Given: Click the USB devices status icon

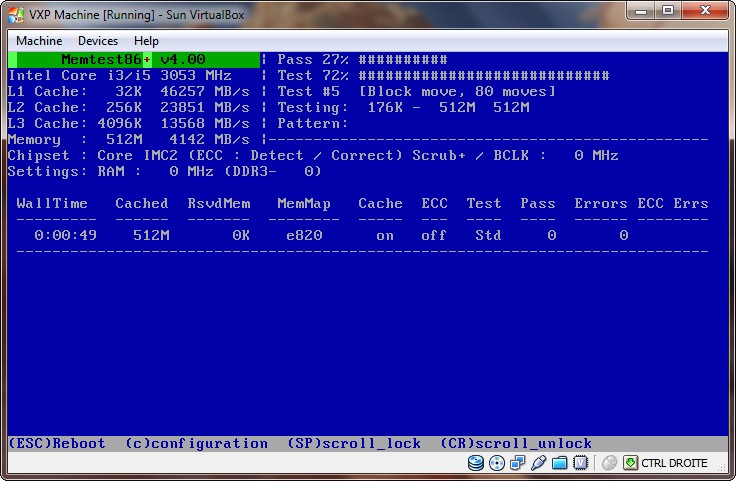Looking at the screenshot, I should pyautogui.click(x=538, y=463).
